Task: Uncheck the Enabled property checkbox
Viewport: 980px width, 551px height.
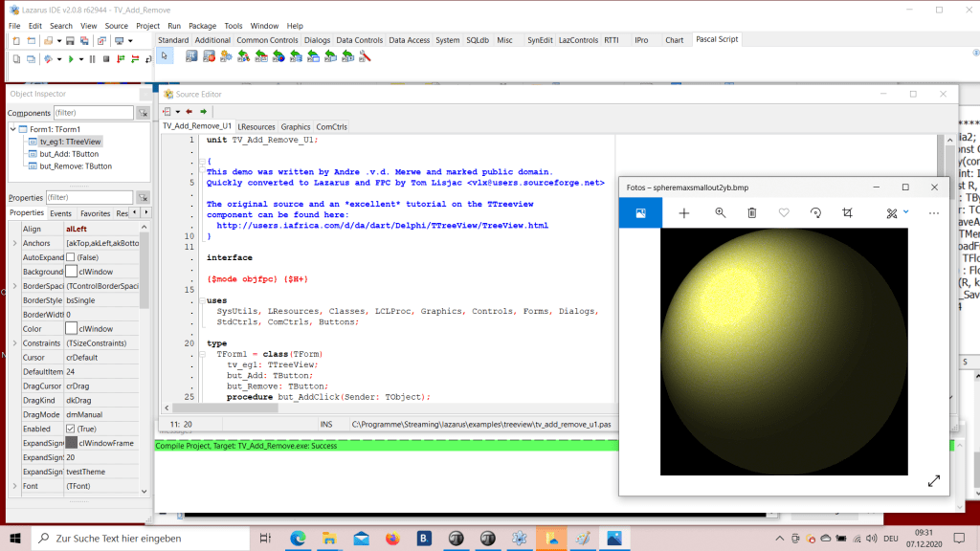Action: [72, 430]
